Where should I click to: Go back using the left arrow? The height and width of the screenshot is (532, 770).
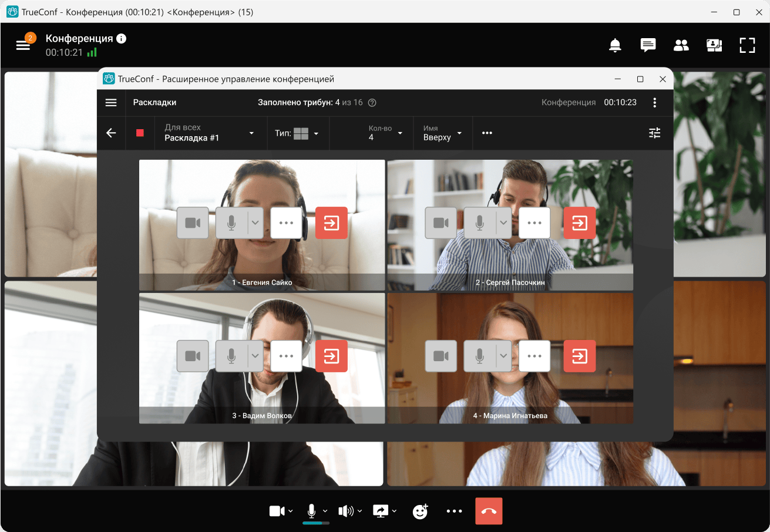[x=111, y=133]
